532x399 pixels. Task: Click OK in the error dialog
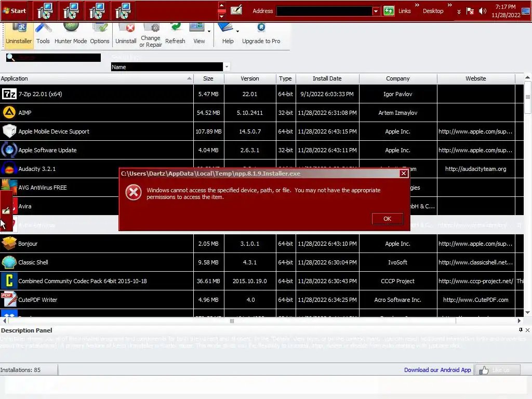pos(387,219)
